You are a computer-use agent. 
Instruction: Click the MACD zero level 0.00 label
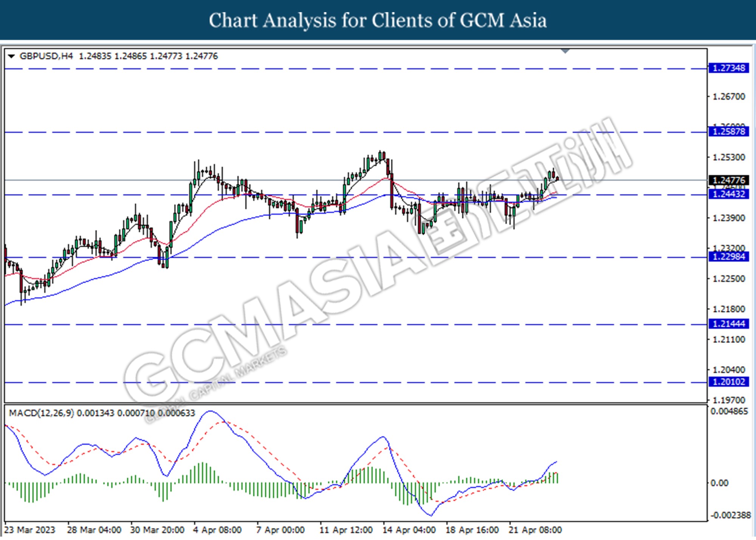[x=719, y=483]
